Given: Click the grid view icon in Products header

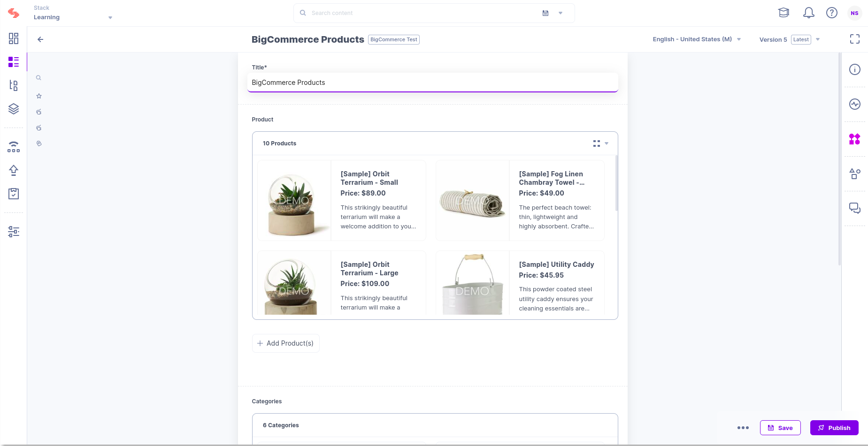Looking at the screenshot, I should pos(596,144).
